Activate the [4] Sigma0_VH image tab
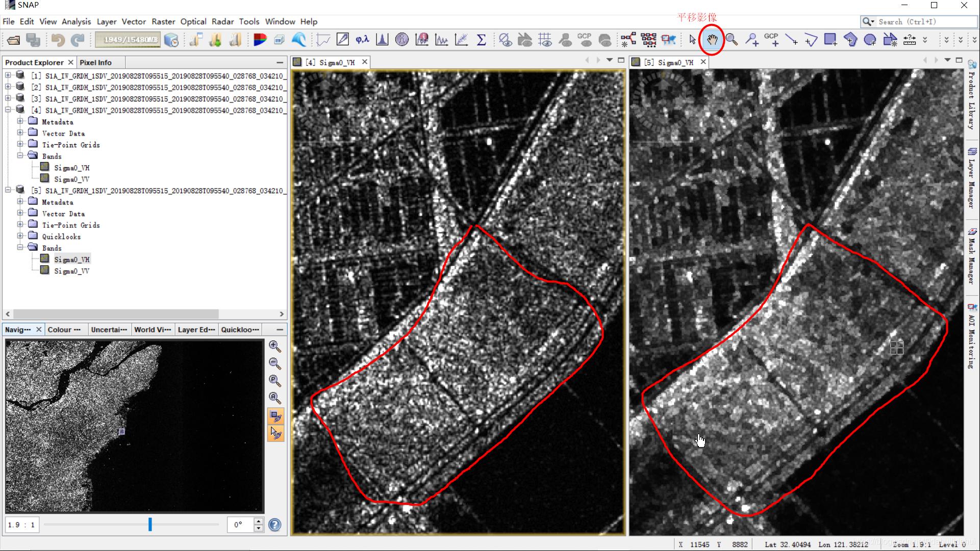Viewport: 980px width, 551px height. (x=331, y=62)
